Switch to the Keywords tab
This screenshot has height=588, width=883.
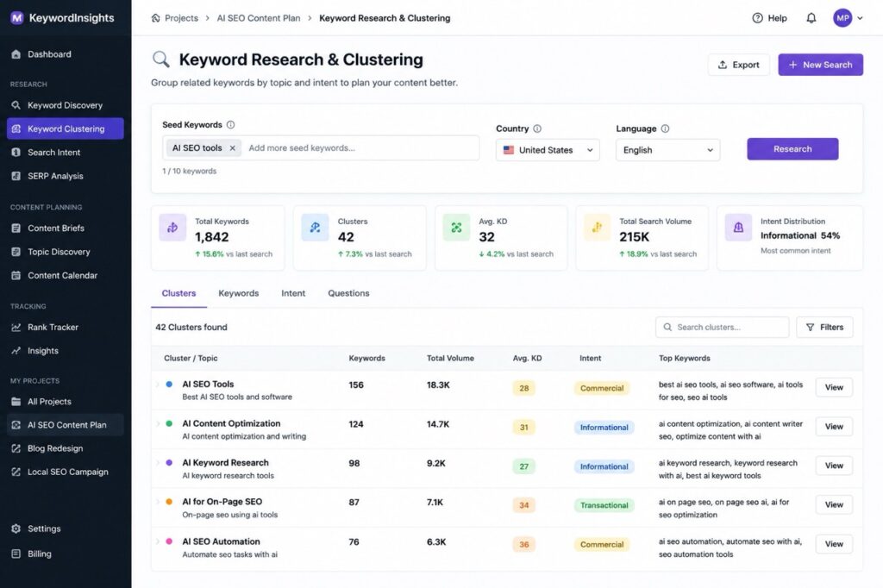(239, 293)
